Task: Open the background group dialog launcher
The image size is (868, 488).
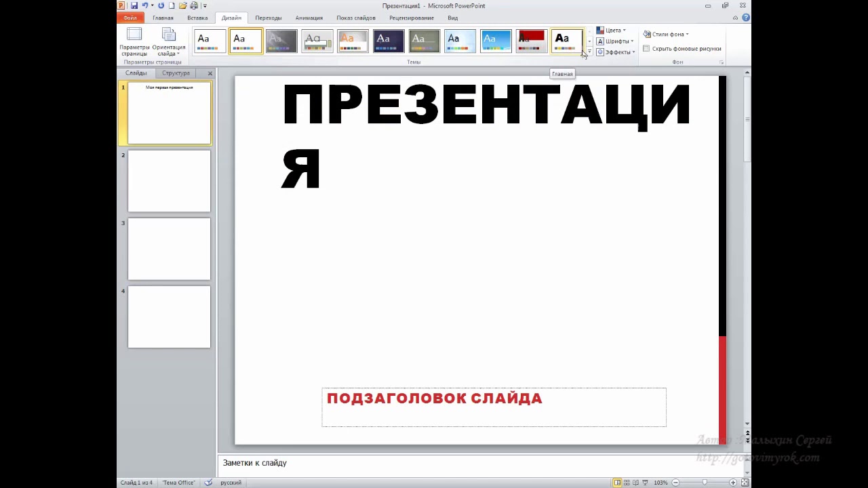Action: [722, 62]
